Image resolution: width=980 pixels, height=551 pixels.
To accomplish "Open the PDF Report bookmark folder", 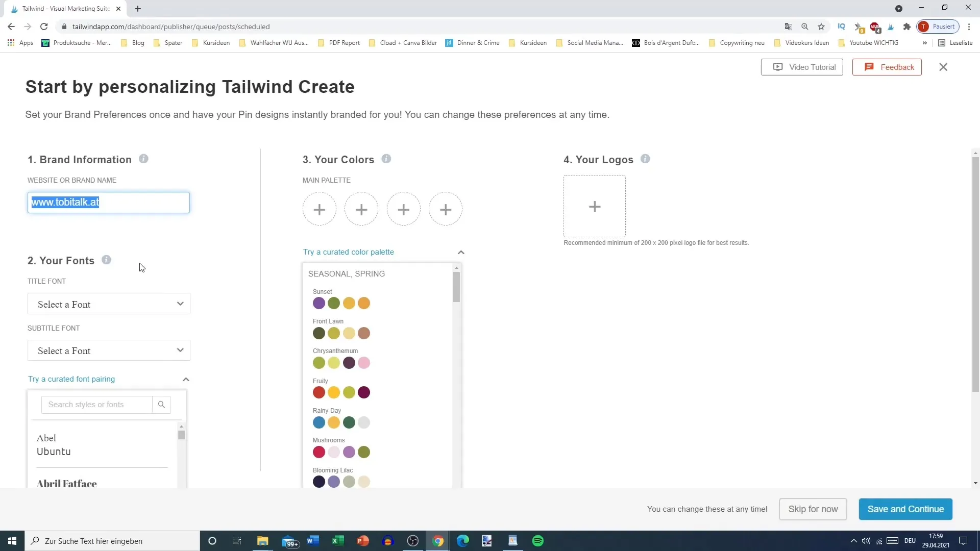I will point(339,43).
